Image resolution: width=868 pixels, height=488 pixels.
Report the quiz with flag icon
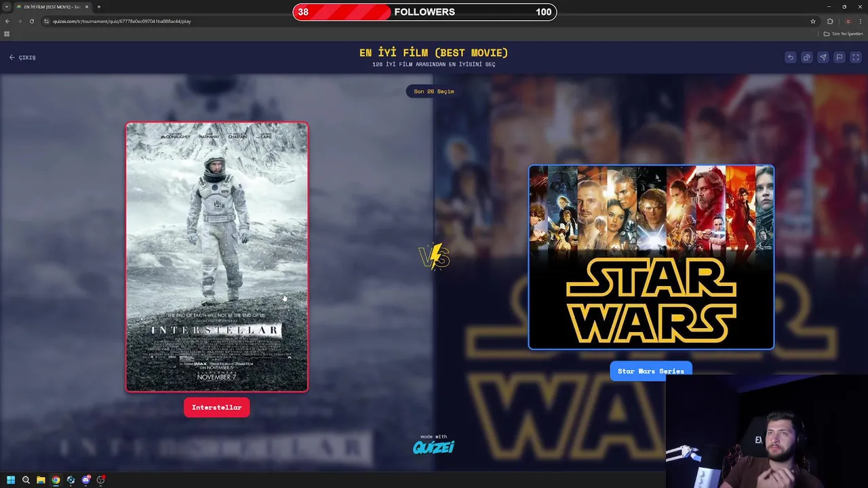coord(839,58)
